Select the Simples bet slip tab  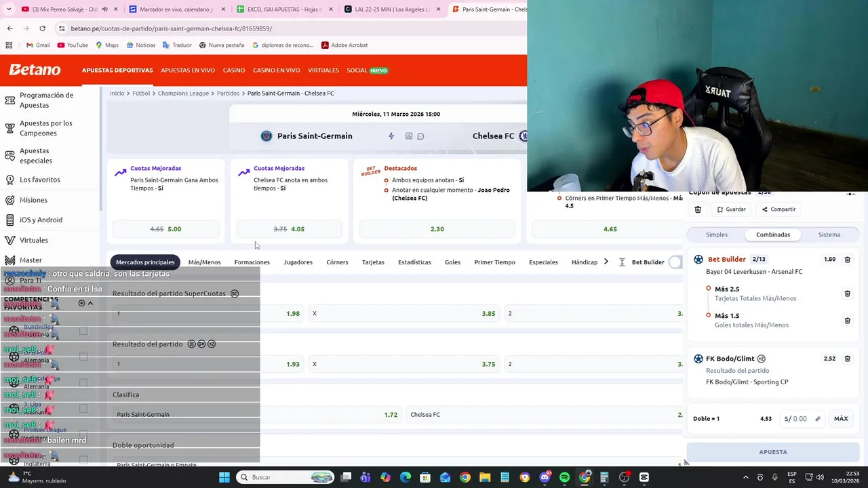(717, 235)
